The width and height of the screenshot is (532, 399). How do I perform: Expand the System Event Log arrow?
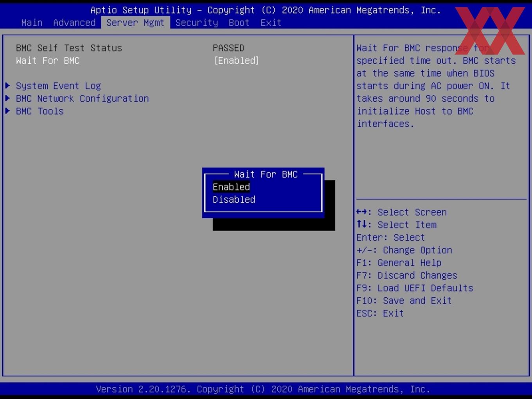[x=7, y=86]
